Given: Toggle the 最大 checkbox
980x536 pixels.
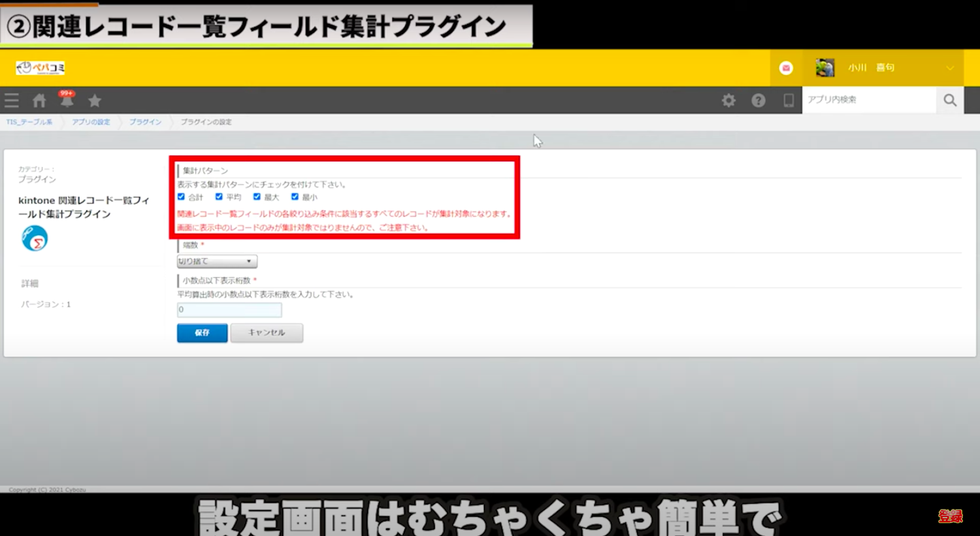Looking at the screenshot, I should click(257, 197).
